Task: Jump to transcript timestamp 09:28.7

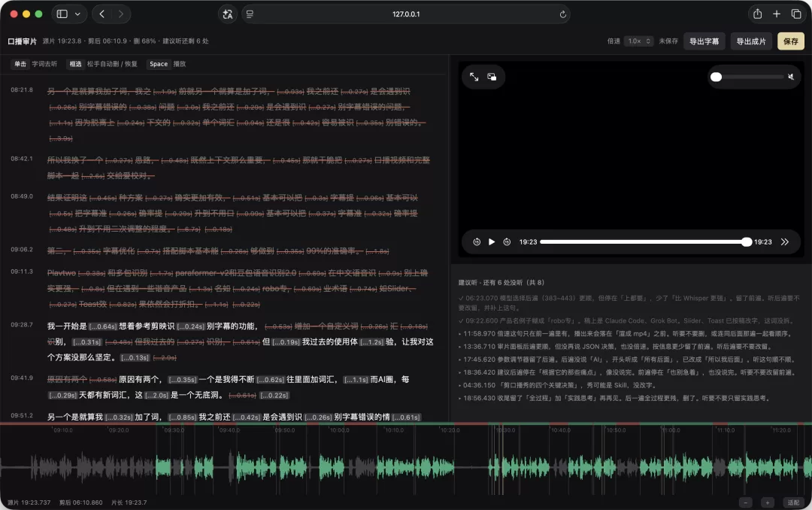Action: (x=22, y=325)
